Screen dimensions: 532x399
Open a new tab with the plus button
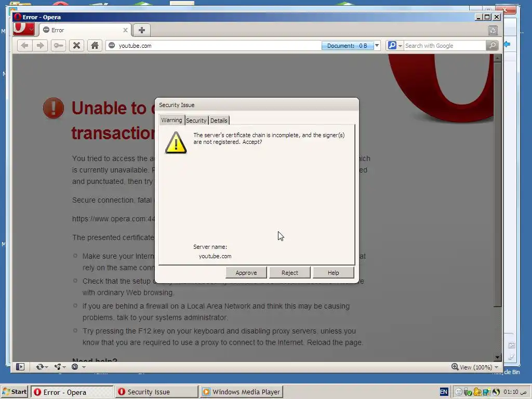pos(142,30)
